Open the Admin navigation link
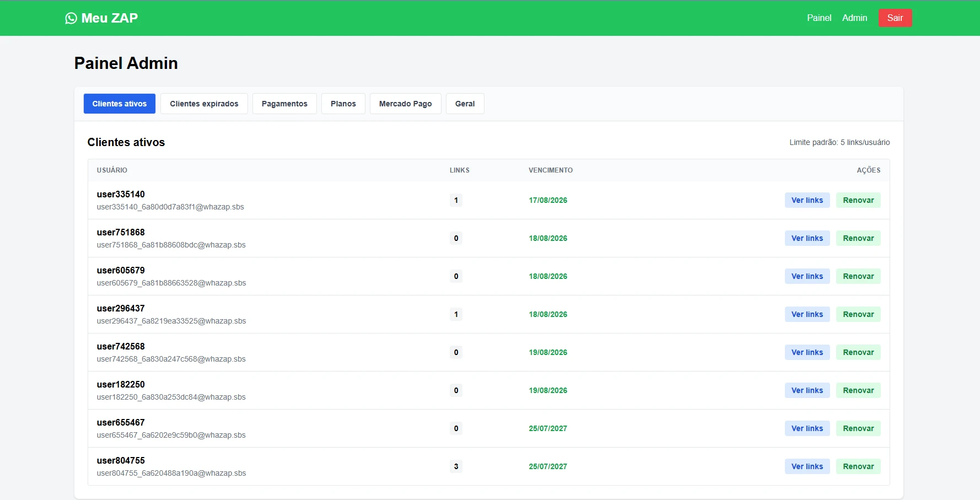Image resolution: width=980 pixels, height=500 pixels. pyautogui.click(x=854, y=18)
